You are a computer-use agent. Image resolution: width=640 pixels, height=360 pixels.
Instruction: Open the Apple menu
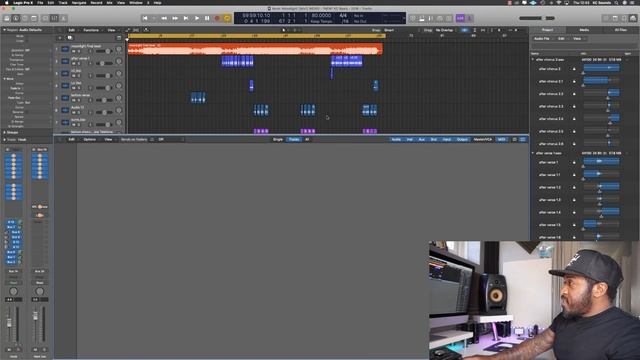[x=6, y=2]
